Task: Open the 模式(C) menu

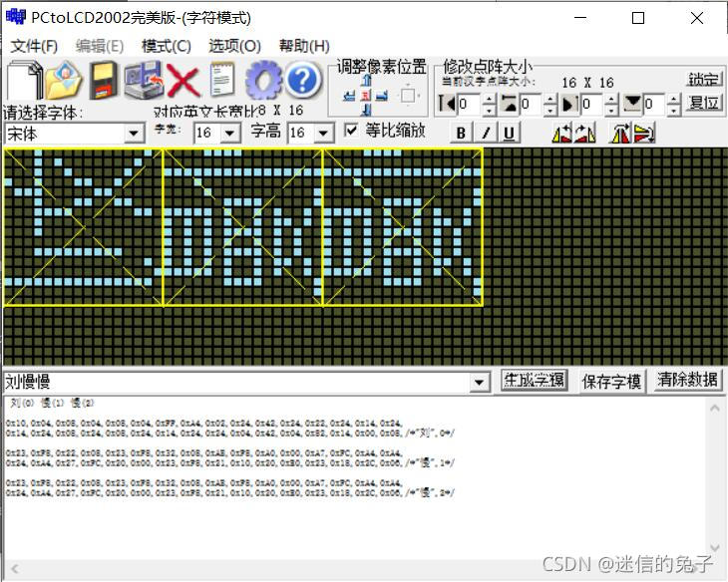Action: tap(167, 46)
